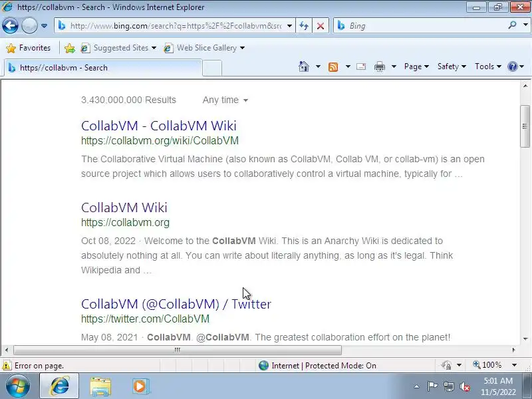The image size is (532, 399).
Task: Click the Error on page warning icon
Action: 7,366
